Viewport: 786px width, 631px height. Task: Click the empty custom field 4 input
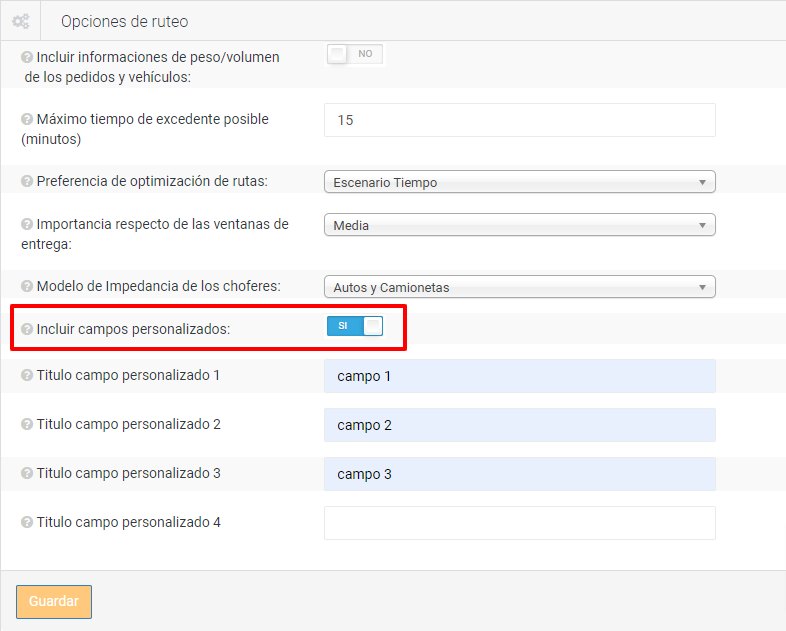[519, 523]
